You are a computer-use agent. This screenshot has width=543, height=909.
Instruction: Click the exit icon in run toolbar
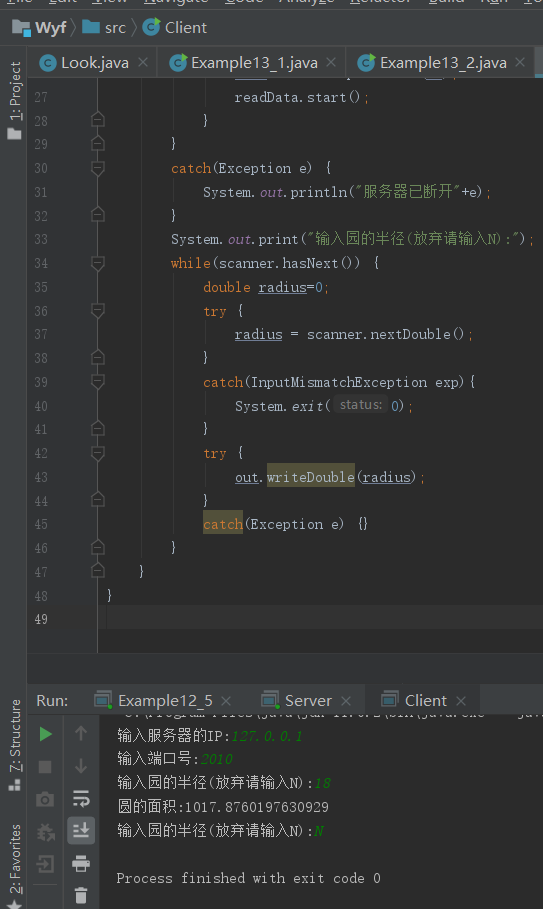[45, 864]
